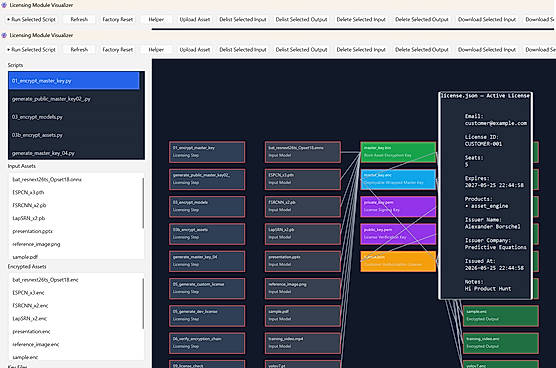Screen dimensions: 556x368
Task: Select 03_encrypt_models.py in the Scripts list
Action: pos(74,117)
